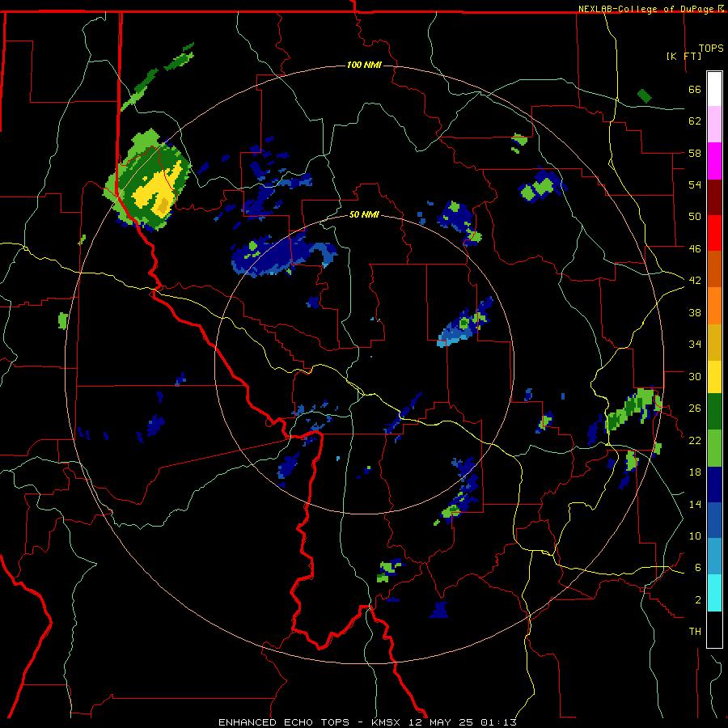This screenshot has height=728, width=728.
Task: Select the light green legend swatch
Action: (714, 448)
